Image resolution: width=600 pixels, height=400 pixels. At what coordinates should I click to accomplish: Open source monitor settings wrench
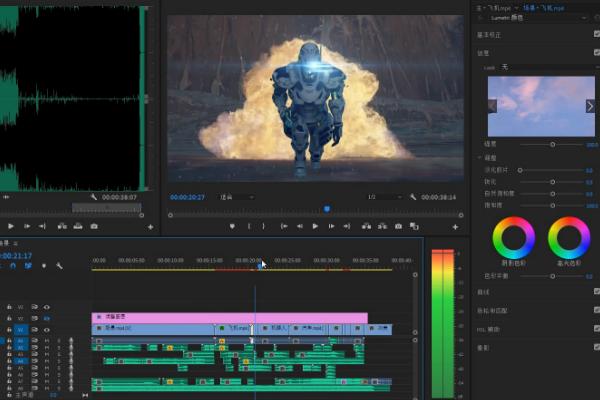click(94, 197)
